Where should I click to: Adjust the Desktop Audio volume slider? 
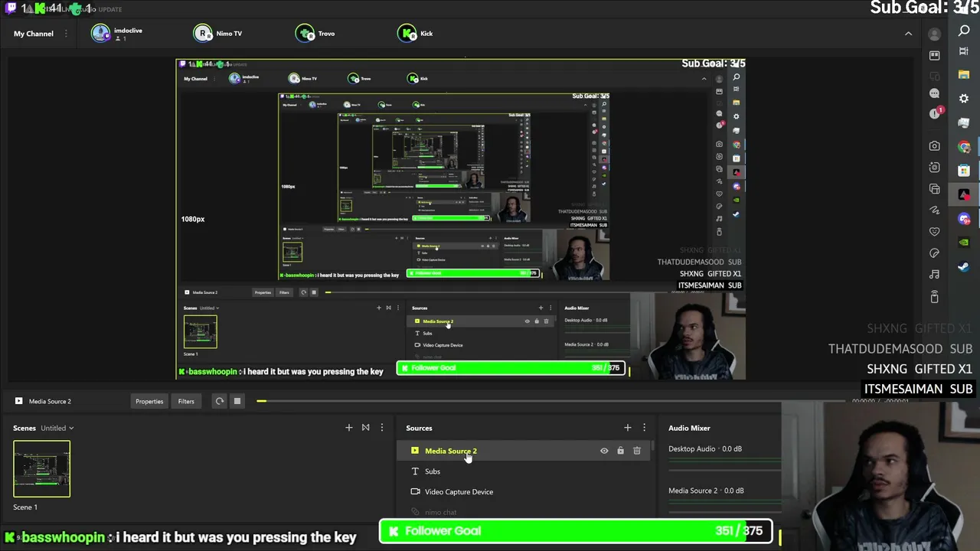pyautogui.click(x=724, y=460)
